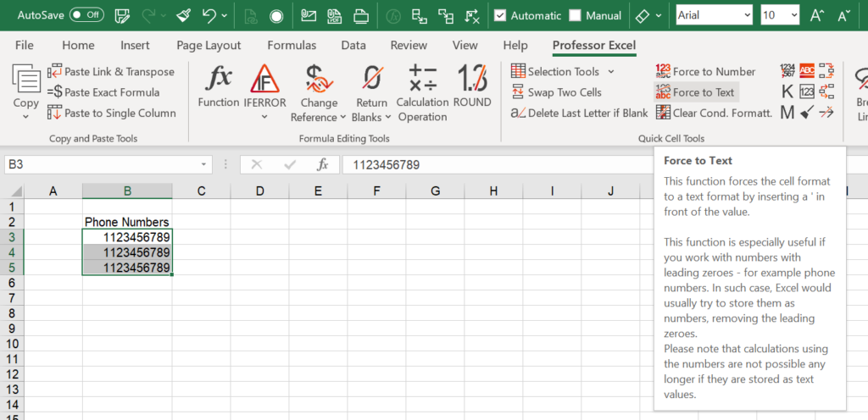
Task: Click the Trace Precedents icon
Action: pos(420,17)
